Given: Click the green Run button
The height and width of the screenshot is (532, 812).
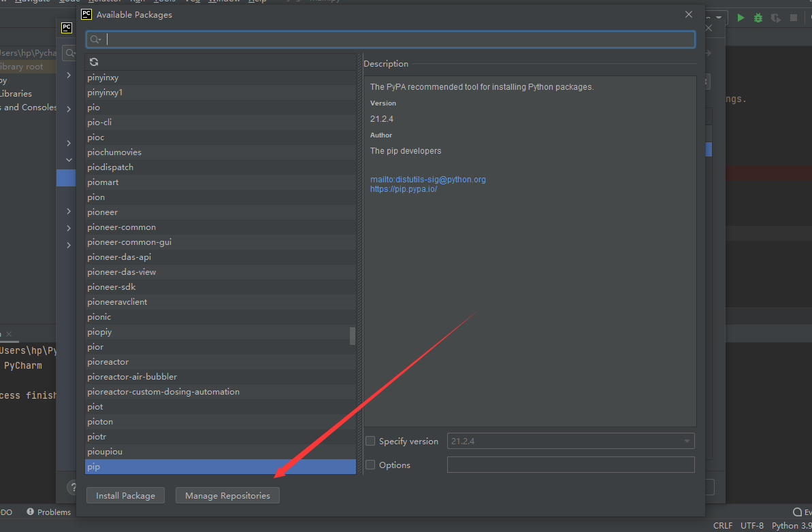Looking at the screenshot, I should point(741,18).
